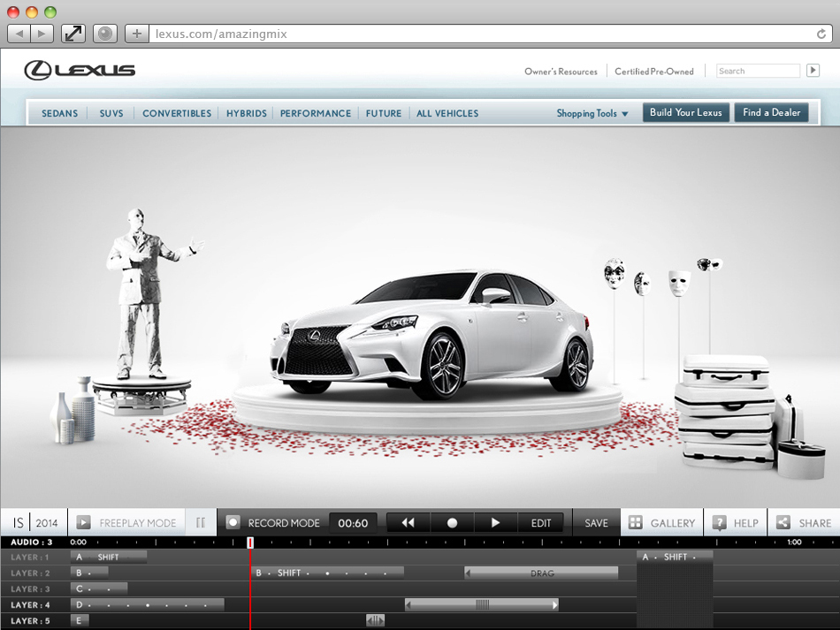Click the DRAG clip on Layer 2
The image size is (840, 630).
[541, 573]
